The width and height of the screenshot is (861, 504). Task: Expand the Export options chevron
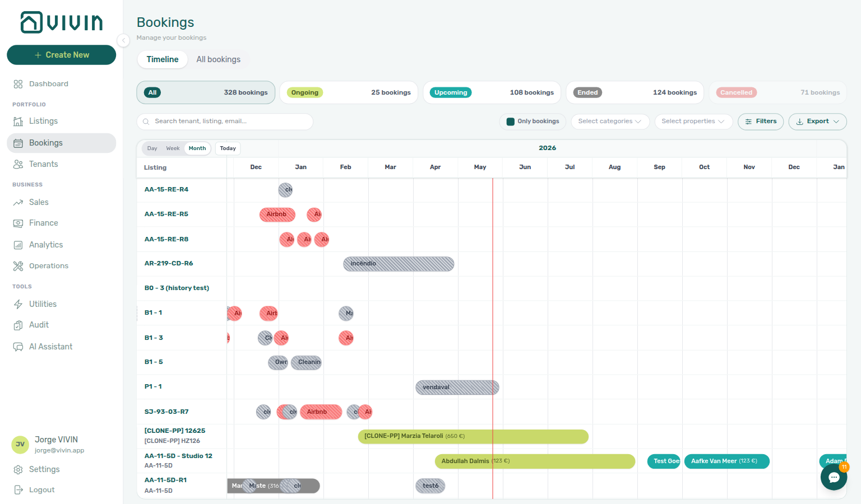[836, 122]
